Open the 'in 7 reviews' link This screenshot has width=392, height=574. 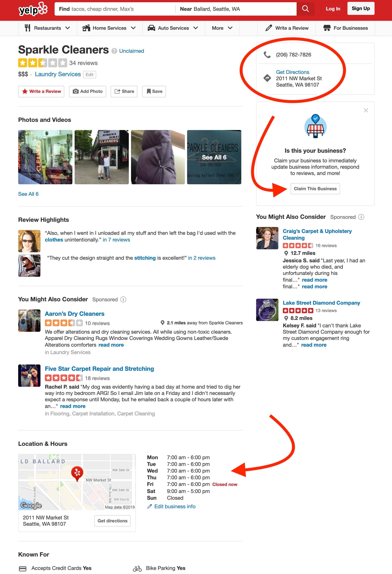(x=116, y=240)
